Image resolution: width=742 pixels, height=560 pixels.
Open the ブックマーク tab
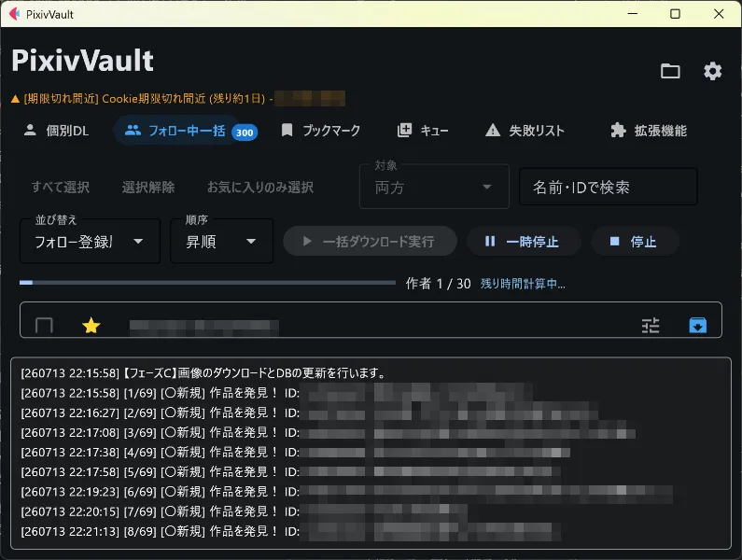point(321,131)
